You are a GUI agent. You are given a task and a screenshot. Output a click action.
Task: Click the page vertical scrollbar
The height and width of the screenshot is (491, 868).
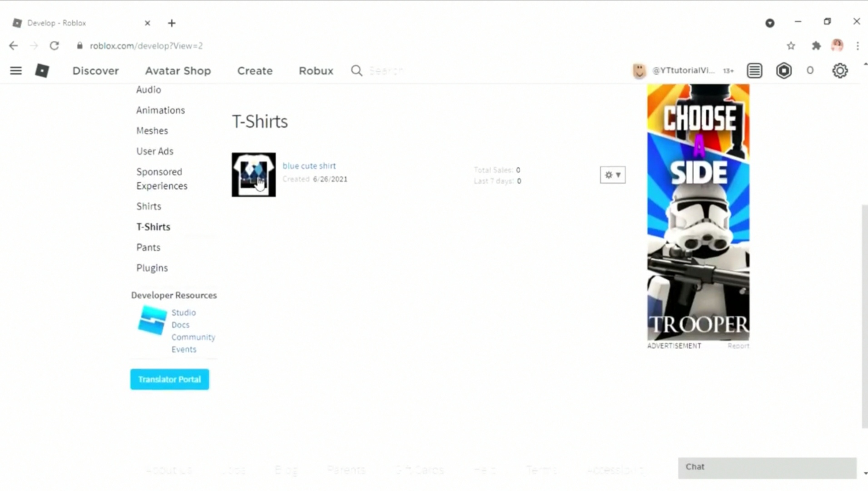(x=864, y=316)
